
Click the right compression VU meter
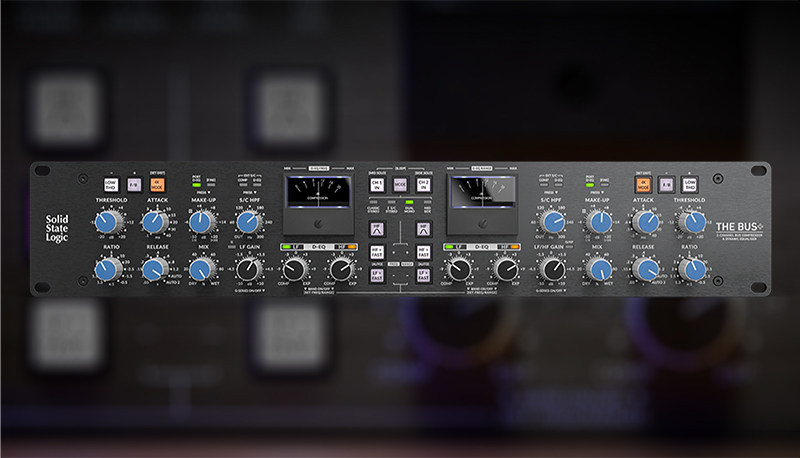[x=482, y=192]
